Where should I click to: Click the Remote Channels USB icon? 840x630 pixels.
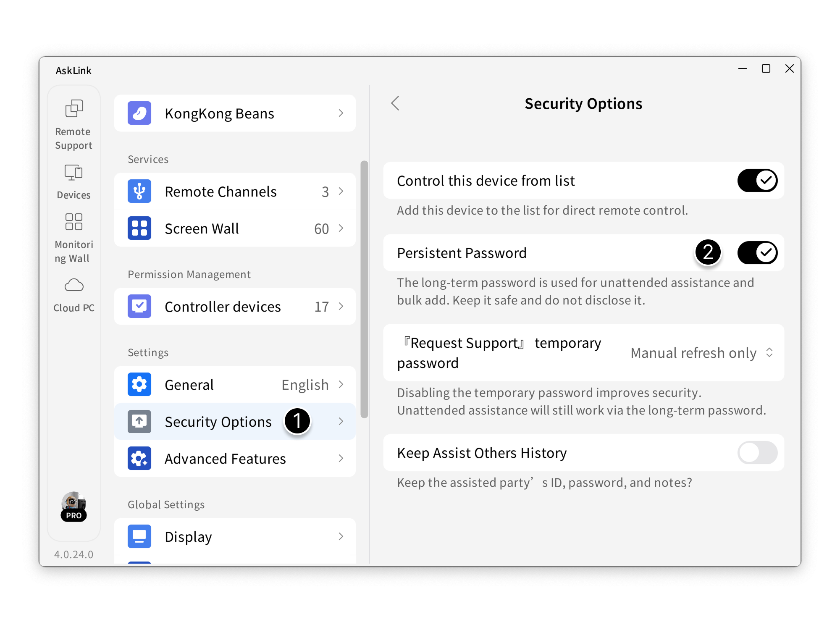[139, 192]
